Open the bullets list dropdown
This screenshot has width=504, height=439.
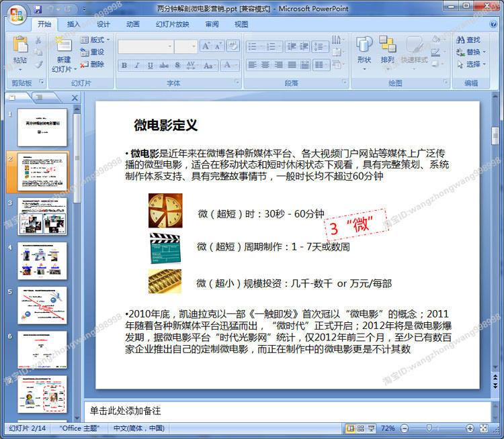(x=255, y=46)
